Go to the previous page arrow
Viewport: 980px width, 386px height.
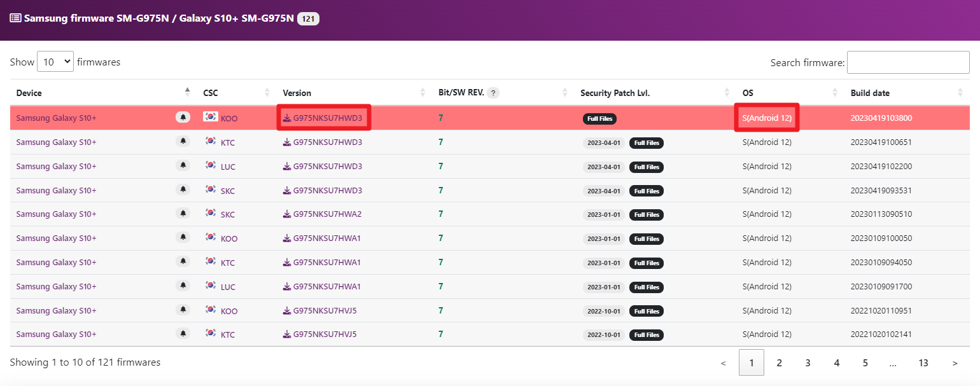[723, 363]
